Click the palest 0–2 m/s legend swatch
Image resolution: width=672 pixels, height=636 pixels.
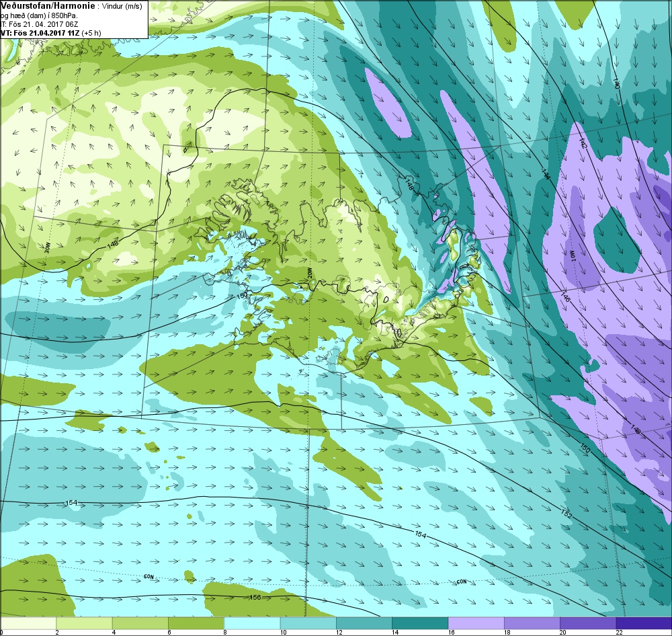click(28, 623)
